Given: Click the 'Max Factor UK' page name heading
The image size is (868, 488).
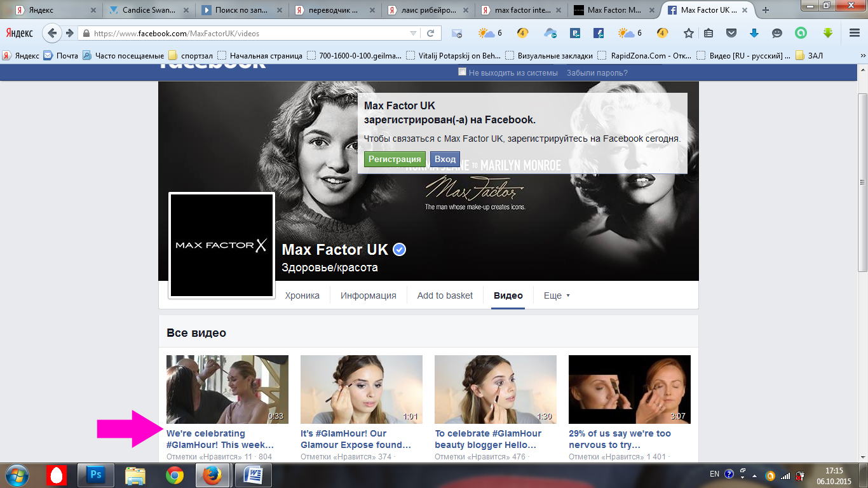Looking at the screenshot, I should point(335,250).
